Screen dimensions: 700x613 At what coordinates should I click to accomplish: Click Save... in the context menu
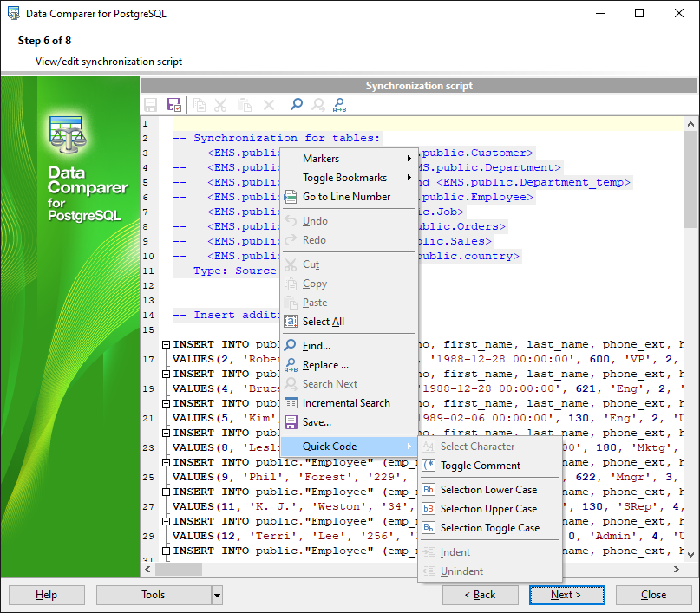[x=317, y=422]
